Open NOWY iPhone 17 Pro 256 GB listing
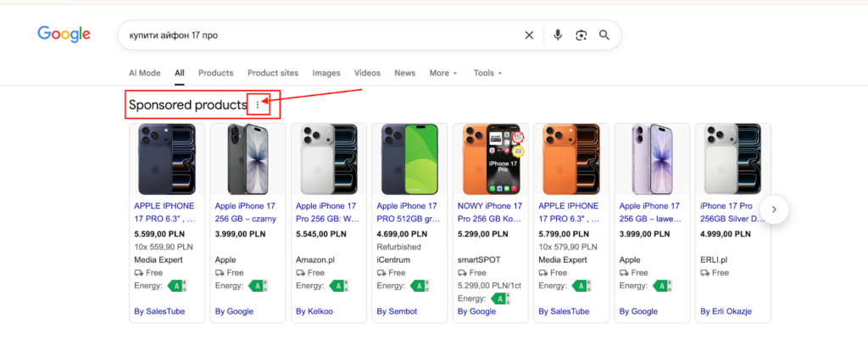Viewport: 868px width, 340px height. point(491,211)
